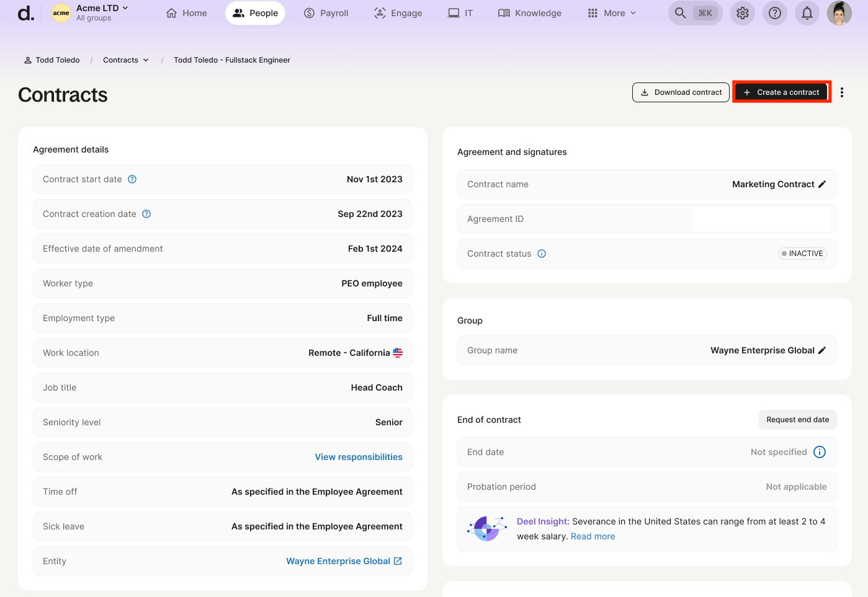Click the Contract start date help icon
Viewport: 868px width, 597px height.
pos(132,179)
